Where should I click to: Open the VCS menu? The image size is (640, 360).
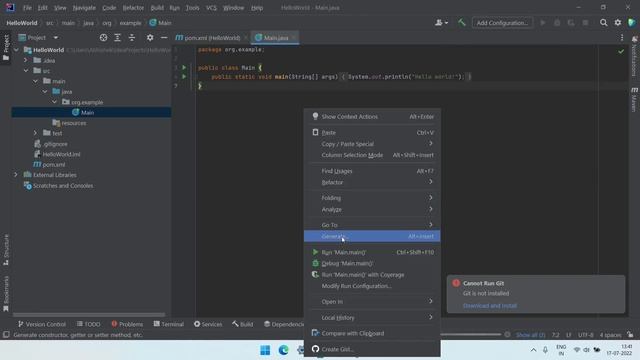211,8
